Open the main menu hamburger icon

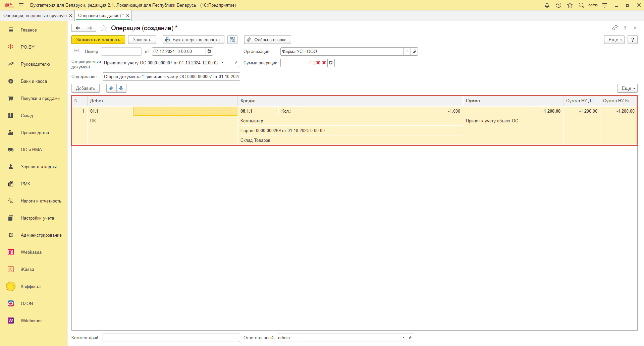coord(21,5)
